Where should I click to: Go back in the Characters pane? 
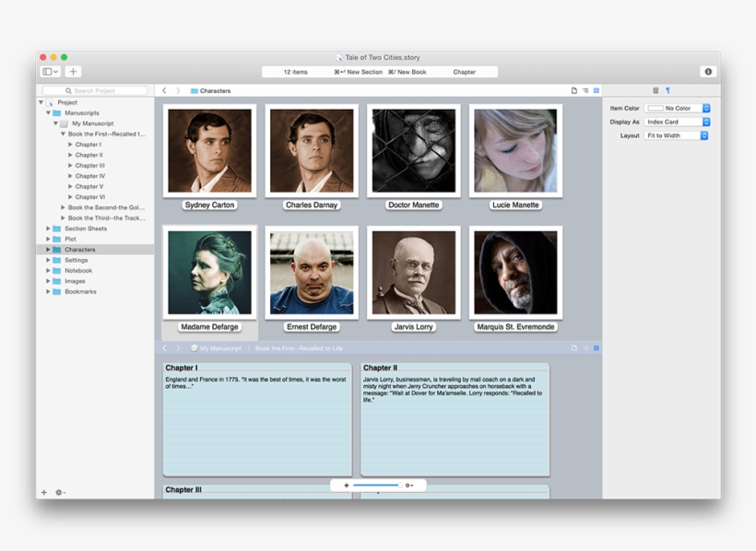tap(164, 90)
